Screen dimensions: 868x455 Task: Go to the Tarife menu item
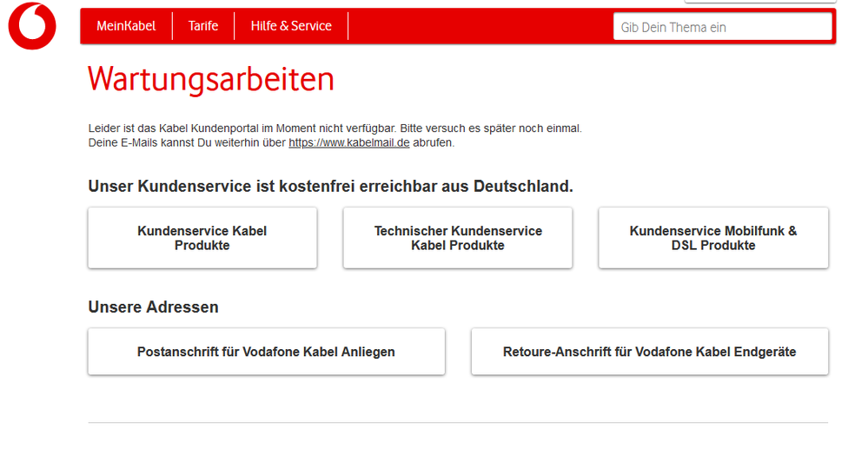pyautogui.click(x=203, y=26)
